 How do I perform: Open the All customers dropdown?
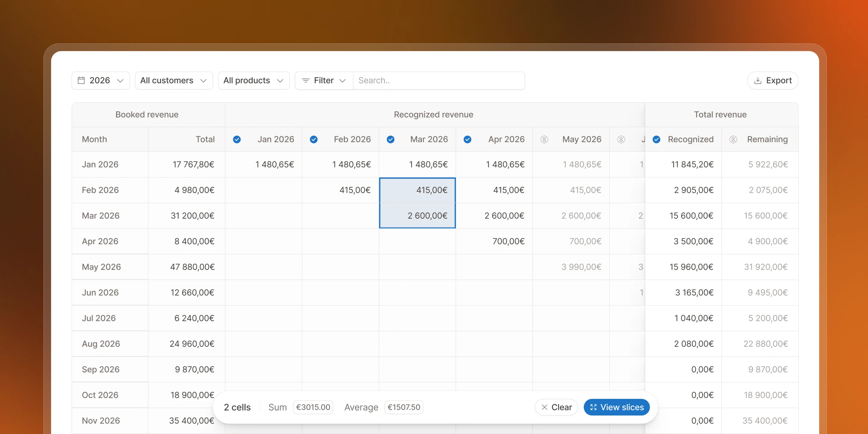click(x=174, y=80)
